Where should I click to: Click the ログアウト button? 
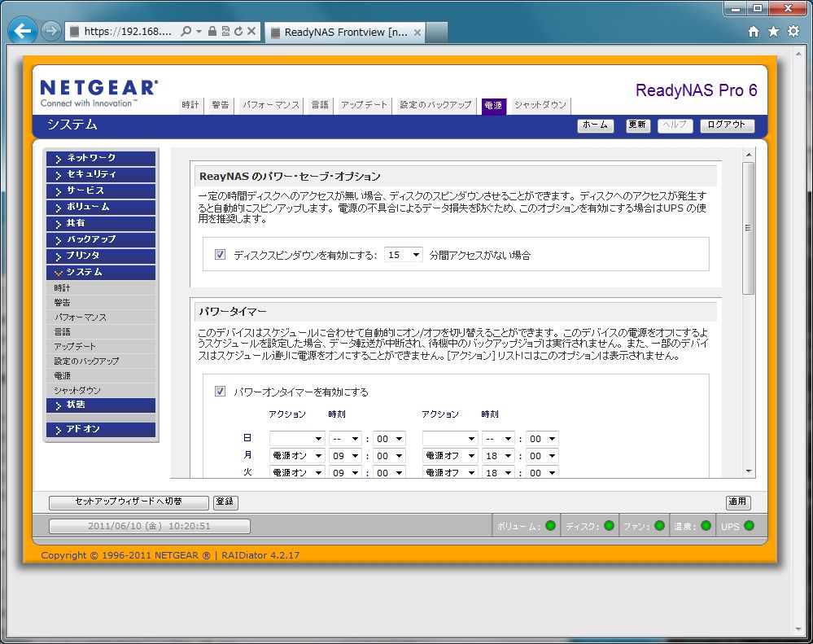727,125
